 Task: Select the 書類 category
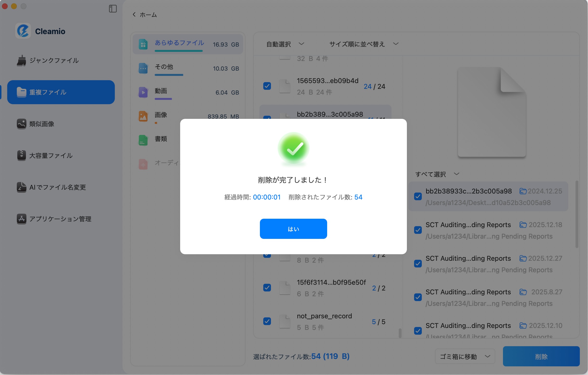[160, 139]
